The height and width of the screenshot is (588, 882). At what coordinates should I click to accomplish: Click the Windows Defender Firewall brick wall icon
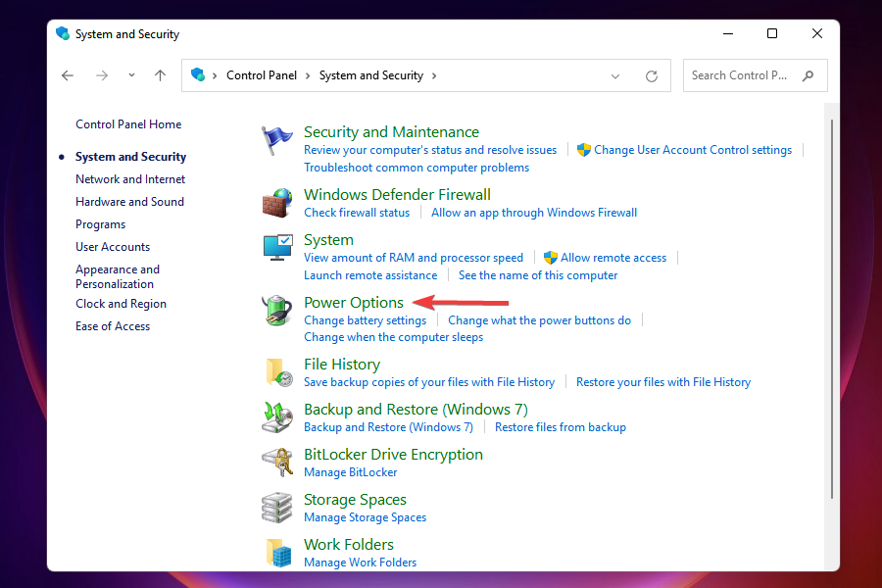[276, 203]
